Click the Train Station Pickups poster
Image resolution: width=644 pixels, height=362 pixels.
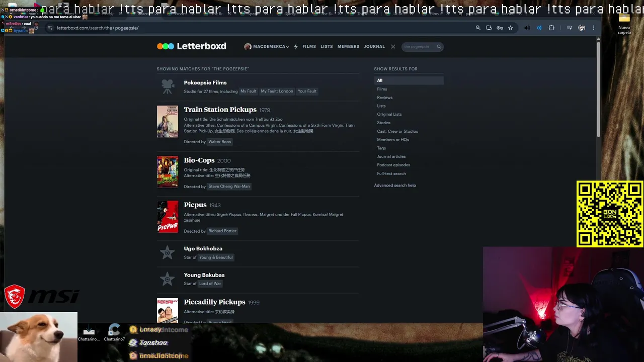(168, 121)
